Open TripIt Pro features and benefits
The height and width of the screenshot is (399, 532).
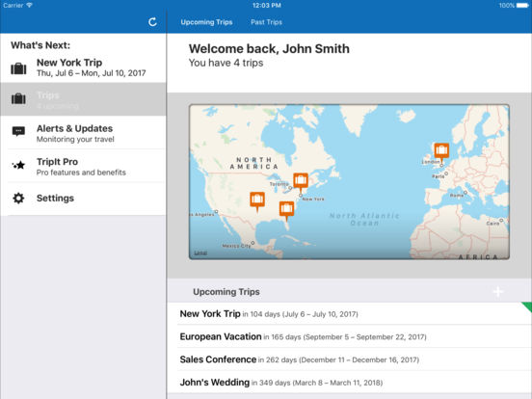[84, 166]
